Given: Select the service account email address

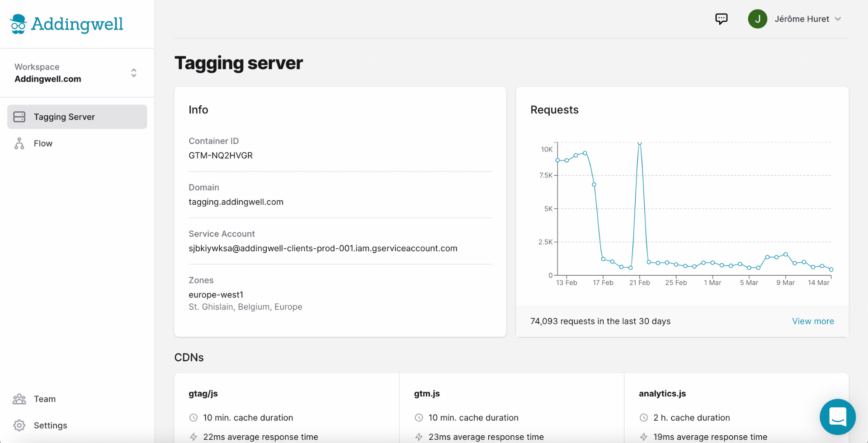Looking at the screenshot, I should point(323,248).
